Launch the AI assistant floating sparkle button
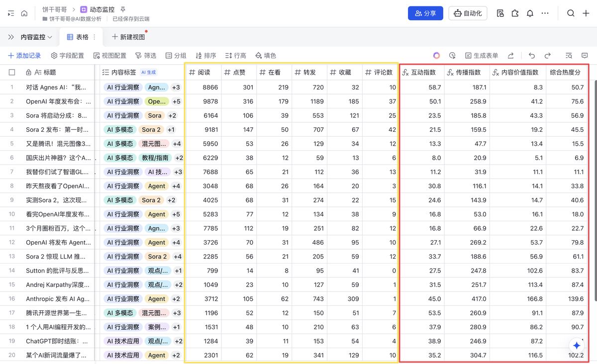597x364 pixels. (576, 345)
